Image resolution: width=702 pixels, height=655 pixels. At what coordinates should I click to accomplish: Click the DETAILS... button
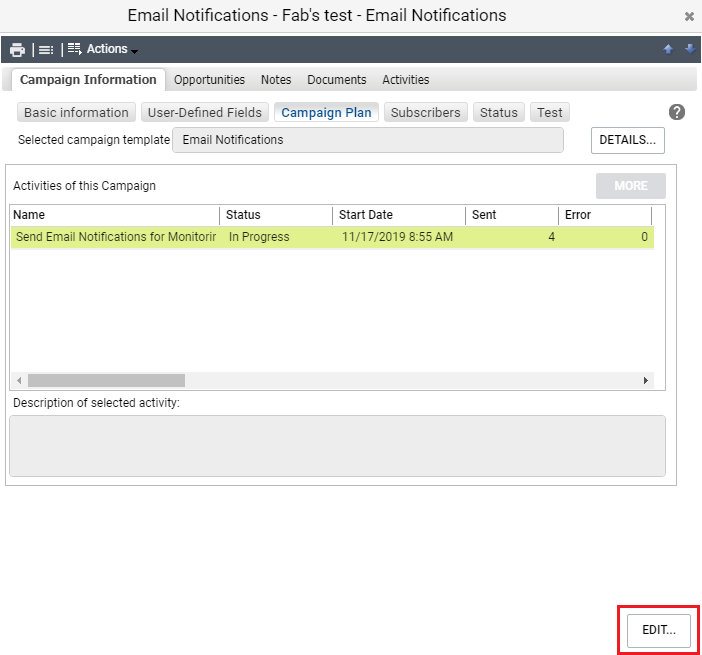tap(627, 141)
